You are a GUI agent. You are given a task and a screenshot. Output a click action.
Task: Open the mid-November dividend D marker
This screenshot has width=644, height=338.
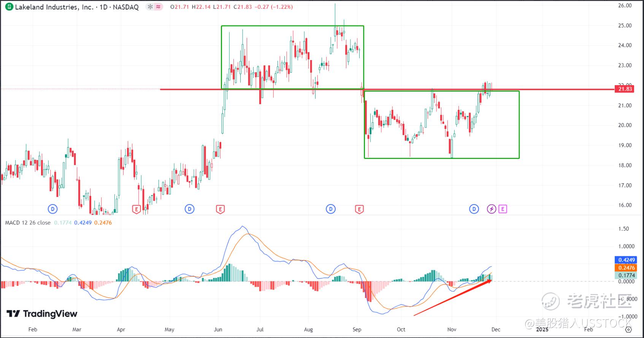(474, 209)
